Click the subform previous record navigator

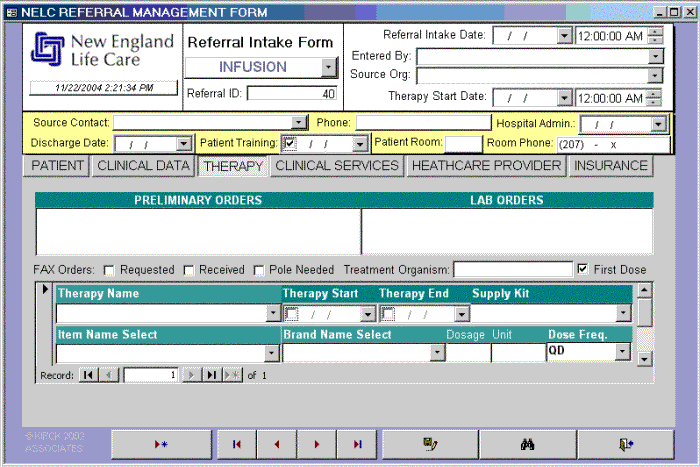tap(108, 375)
